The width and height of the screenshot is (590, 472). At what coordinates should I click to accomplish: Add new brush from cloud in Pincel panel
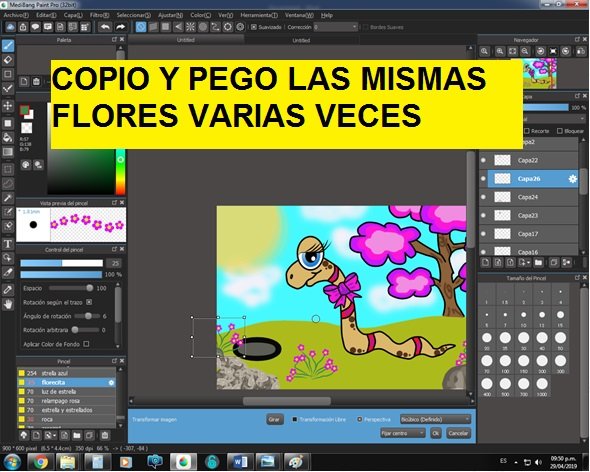click(x=24, y=435)
